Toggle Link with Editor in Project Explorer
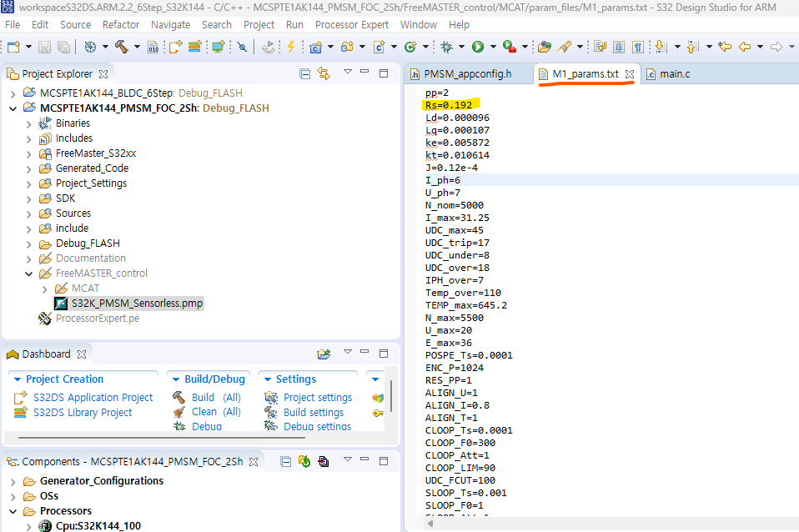This screenshot has height=532, width=799. 324,74
